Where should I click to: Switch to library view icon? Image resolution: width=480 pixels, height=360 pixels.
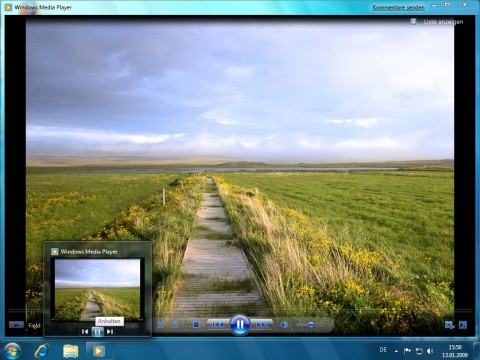coord(450,325)
